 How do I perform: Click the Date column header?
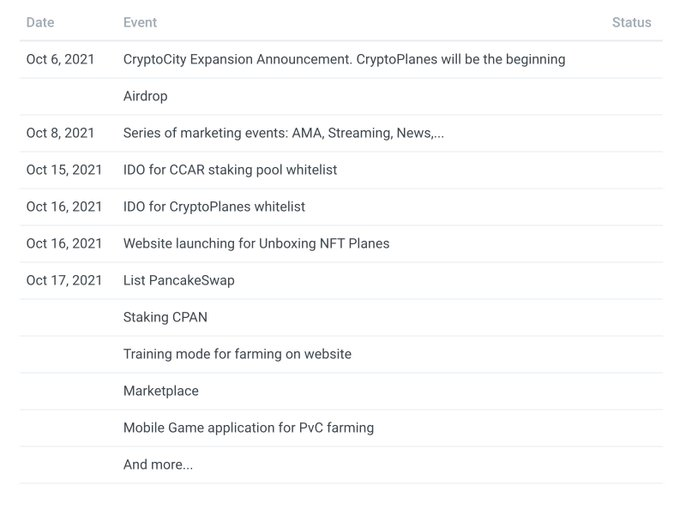[x=40, y=22]
